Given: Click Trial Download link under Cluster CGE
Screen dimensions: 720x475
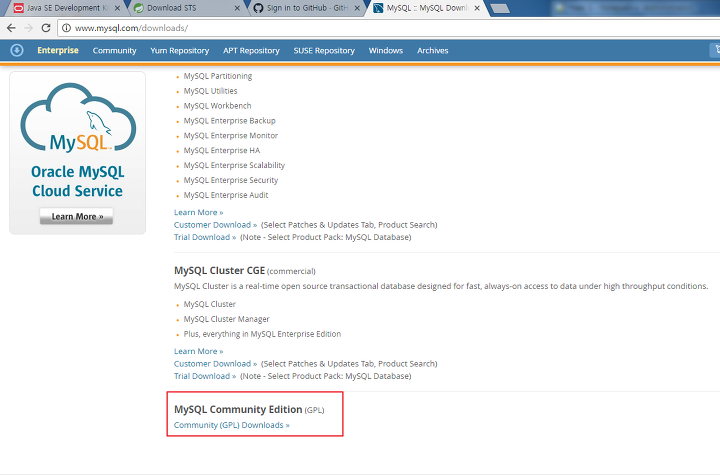Looking at the screenshot, I should [205, 376].
